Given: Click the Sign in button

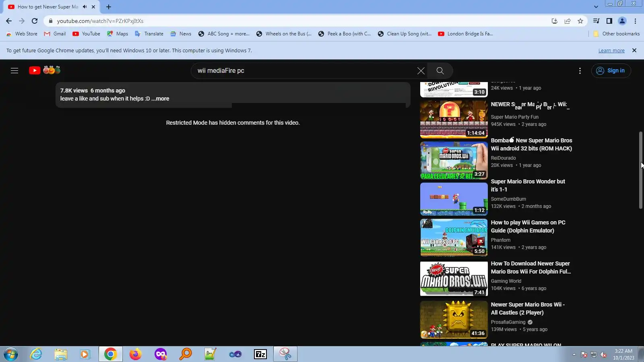Looking at the screenshot, I should point(611,71).
